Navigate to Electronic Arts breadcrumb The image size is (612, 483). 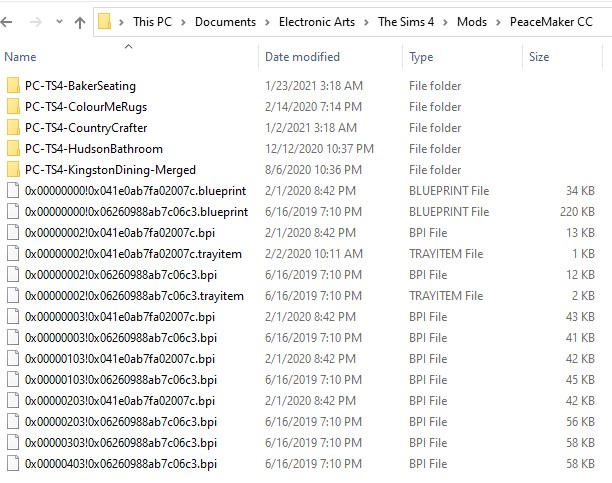point(317,21)
